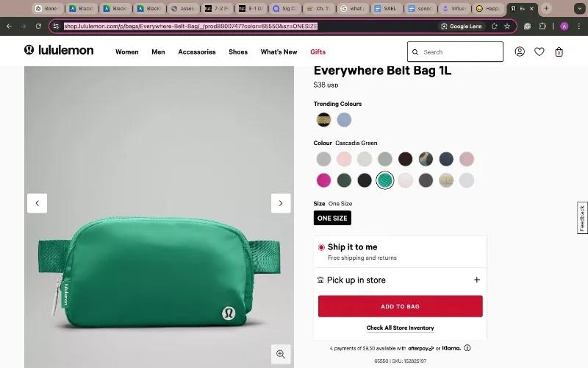Screen dimensions: 588x368
Task: Select the ONE SIZE option
Action: tap(332, 218)
